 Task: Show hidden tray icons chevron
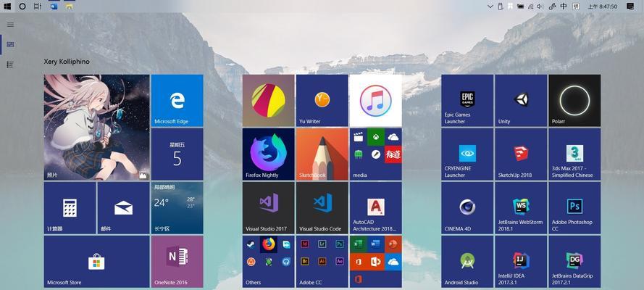coord(490,6)
